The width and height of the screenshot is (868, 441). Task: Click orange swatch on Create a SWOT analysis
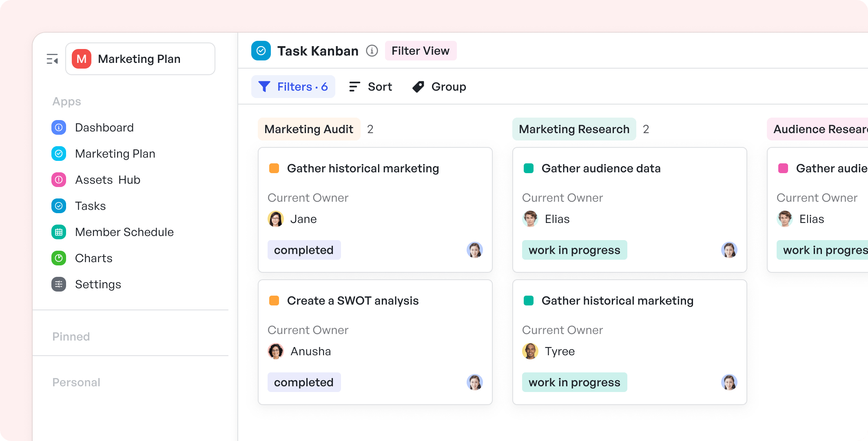click(274, 301)
